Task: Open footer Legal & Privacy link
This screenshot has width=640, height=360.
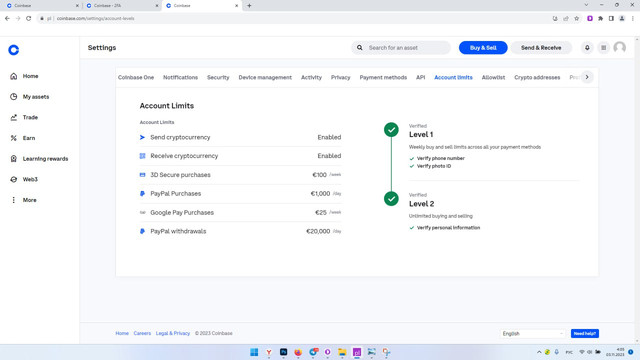Action: [x=173, y=333]
